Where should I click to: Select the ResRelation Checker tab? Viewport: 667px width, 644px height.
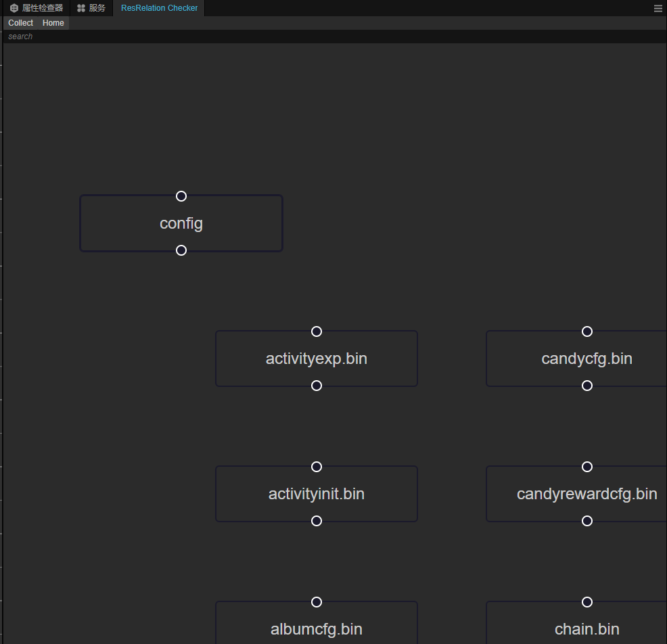(x=159, y=8)
